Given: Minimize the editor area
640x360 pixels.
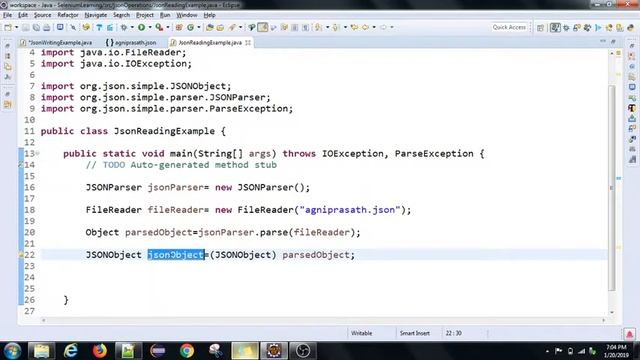Looking at the screenshot, I should 603,41.
